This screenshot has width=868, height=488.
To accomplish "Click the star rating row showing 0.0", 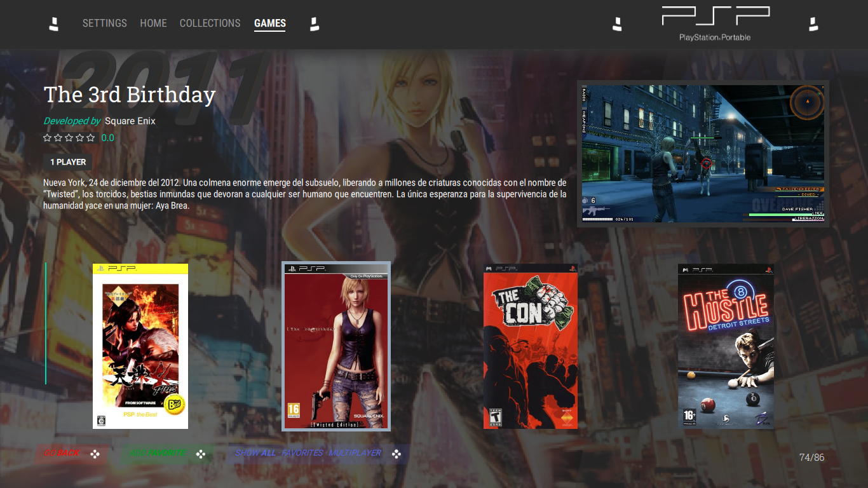I will click(x=79, y=137).
